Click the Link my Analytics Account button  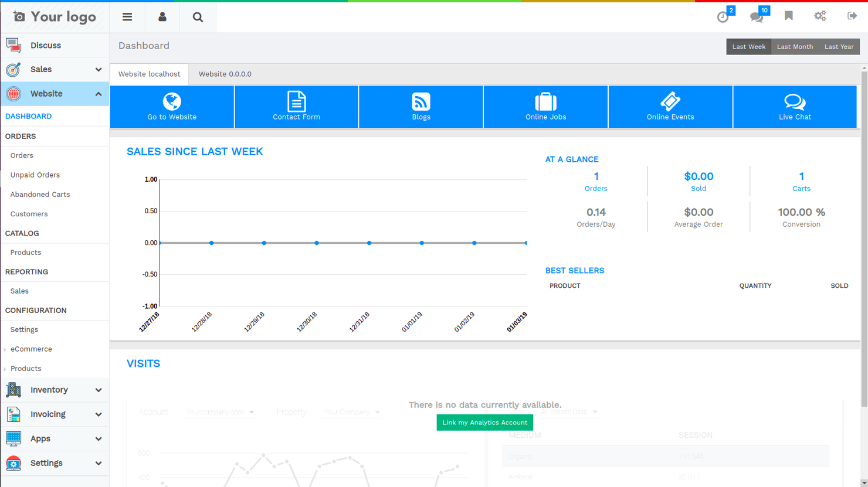[484, 422]
